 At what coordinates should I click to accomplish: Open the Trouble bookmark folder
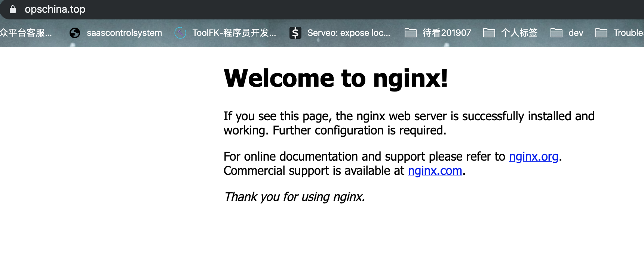(x=620, y=33)
